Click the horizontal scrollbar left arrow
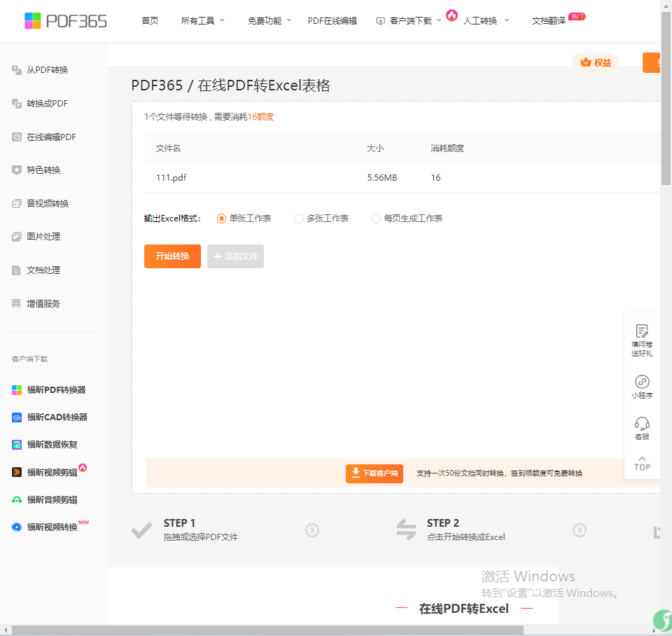 tap(6, 630)
